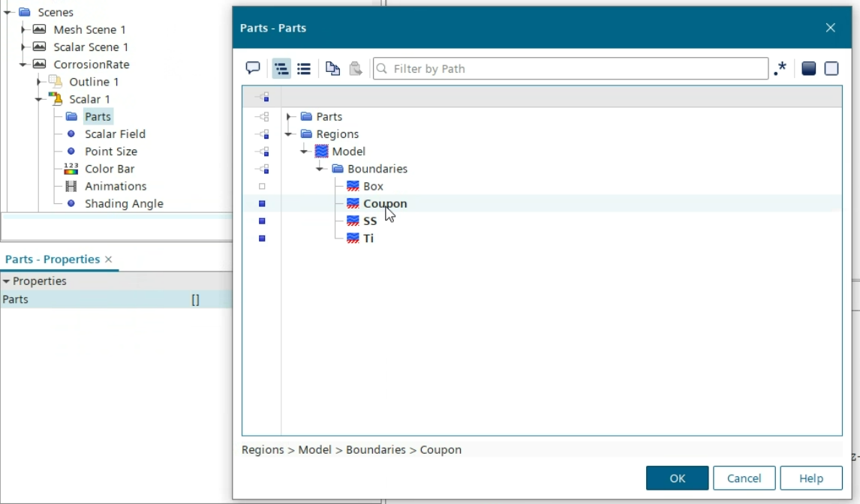Select Parts node under Scalar 1
Image resolution: width=860 pixels, height=504 pixels.
[98, 116]
